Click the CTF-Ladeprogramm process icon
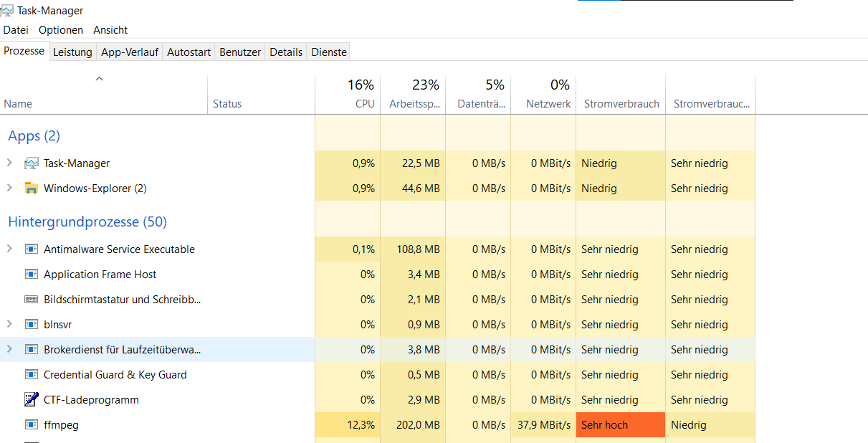Viewport: 868px width, 443px height. 32,399
